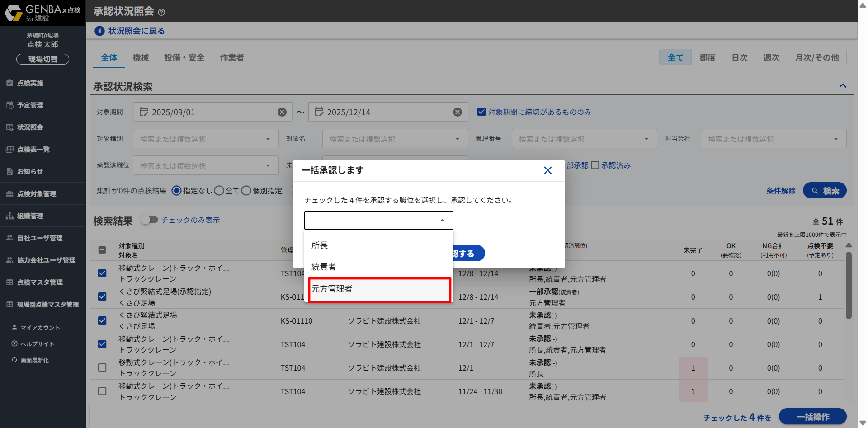Image resolution: width=868 pixels, height=428 pixels.
Task: Open the help icon next to 承認状況照会
Action: coord(161,12)
